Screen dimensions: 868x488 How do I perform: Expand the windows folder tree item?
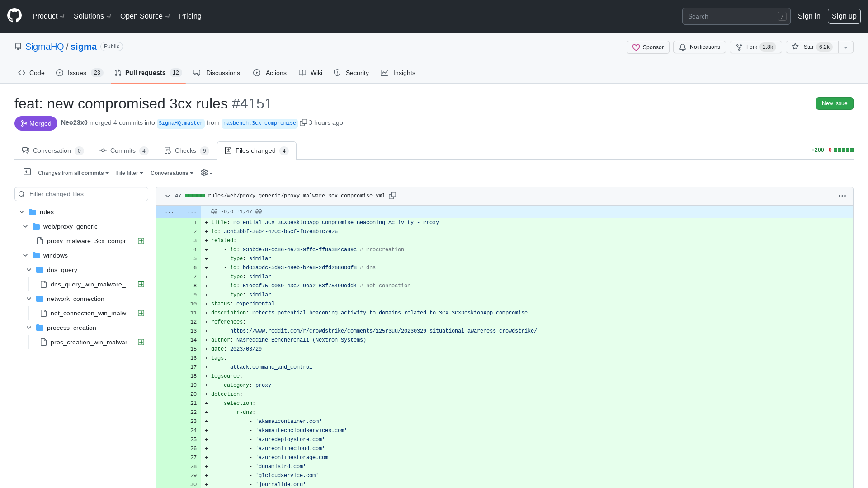click(x=21, y=255)
